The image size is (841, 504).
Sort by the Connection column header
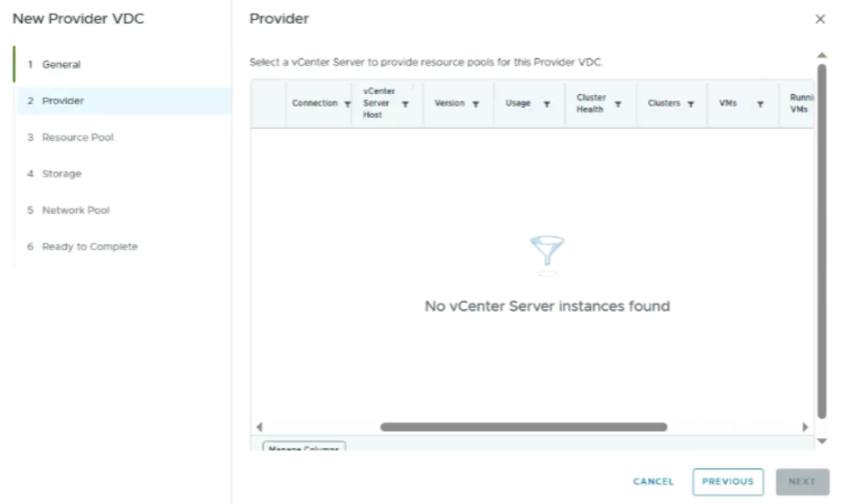click(315, 103)
